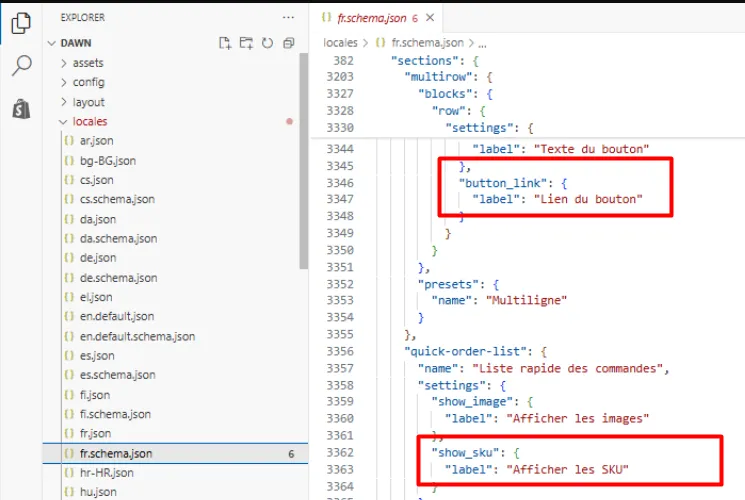Collapse all folders in Explorer
This screenshot has height=500, width=745.
[288, 43]
